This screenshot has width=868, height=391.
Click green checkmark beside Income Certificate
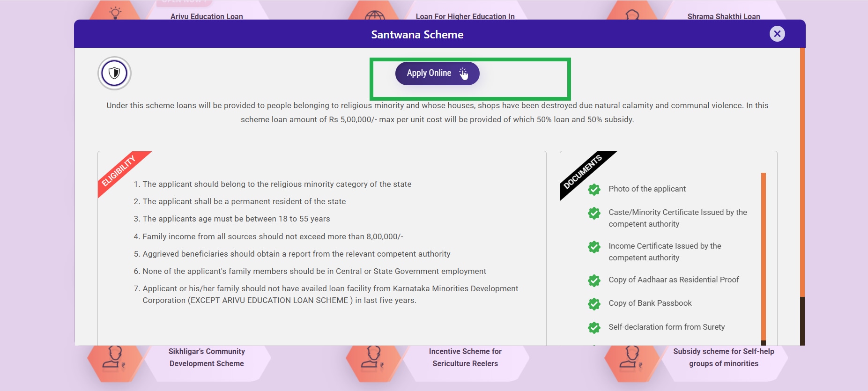pyautogui.click(x=594, y=247)
